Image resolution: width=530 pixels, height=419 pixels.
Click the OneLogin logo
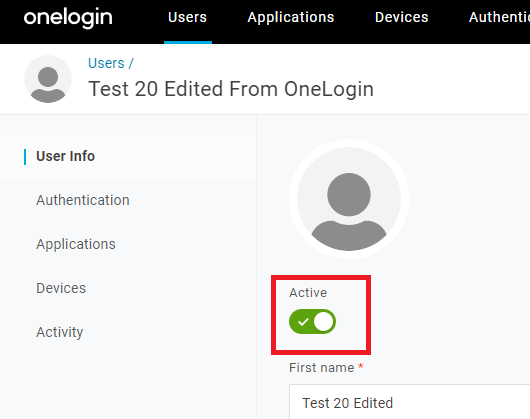[68, 18]
